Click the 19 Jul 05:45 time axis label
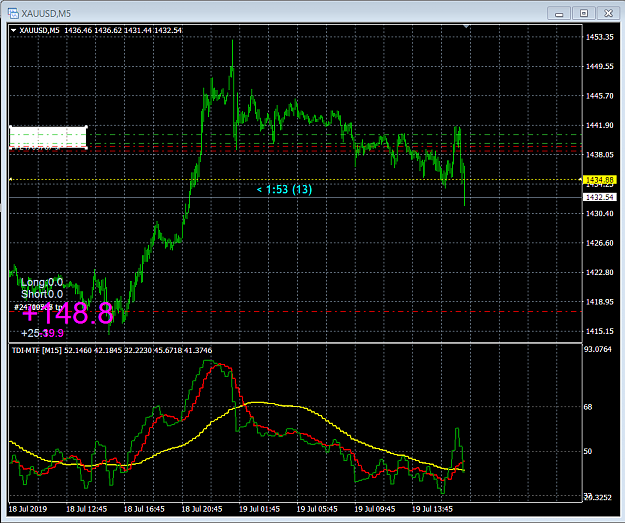Viewport: 625px width, 523px height. click(x=317, y=509)
